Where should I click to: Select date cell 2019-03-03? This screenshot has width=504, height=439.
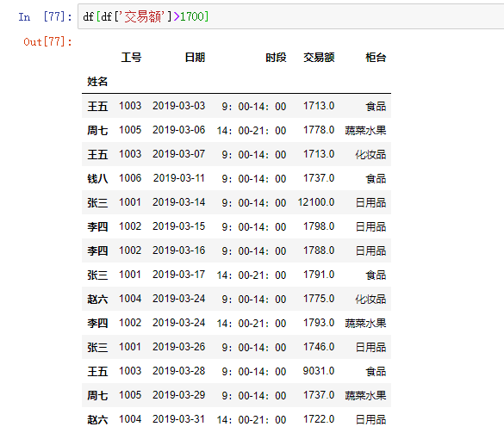tap(178, 106)
